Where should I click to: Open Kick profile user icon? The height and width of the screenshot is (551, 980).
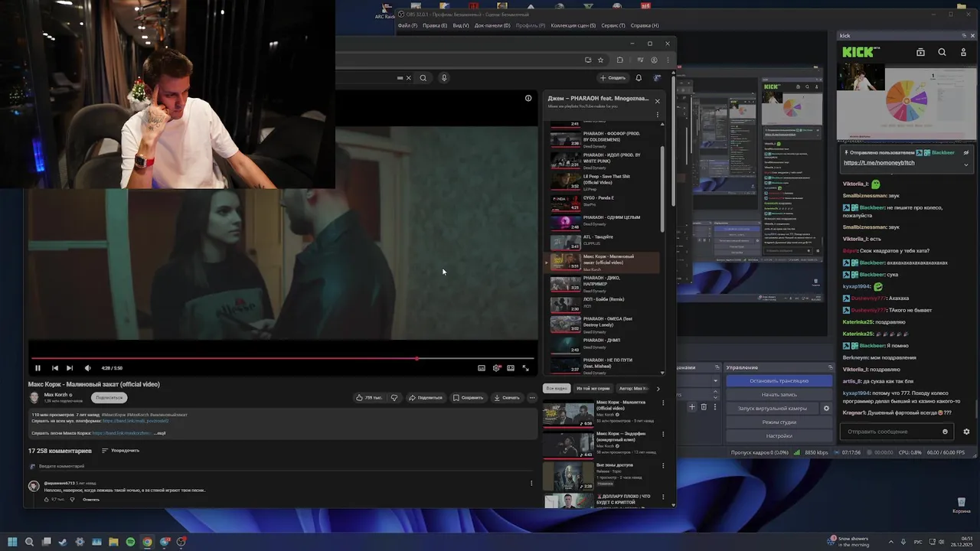[963, 52]
